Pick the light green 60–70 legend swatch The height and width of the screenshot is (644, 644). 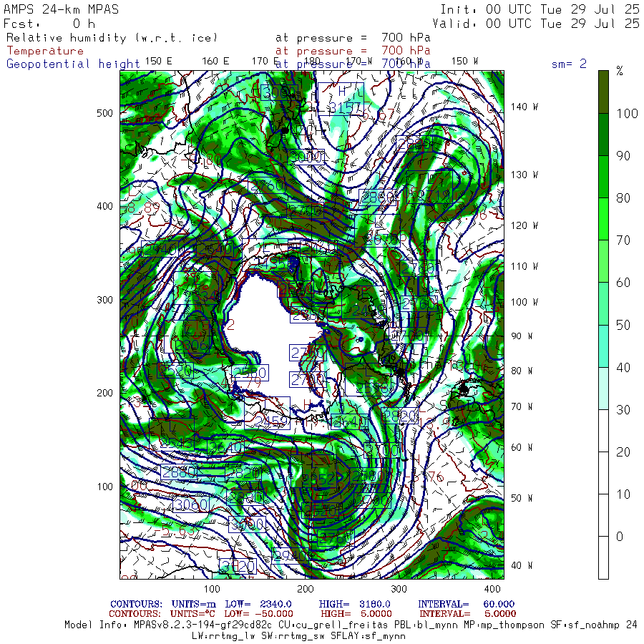603,262
